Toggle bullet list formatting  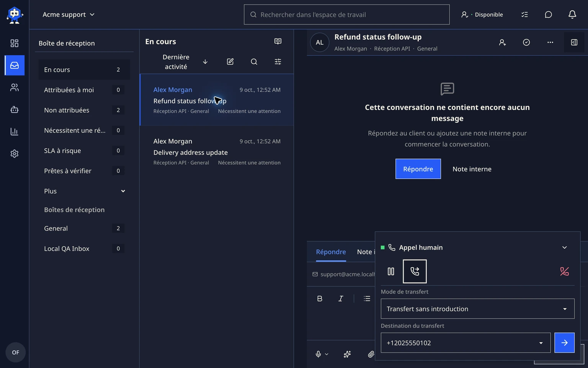367,299
